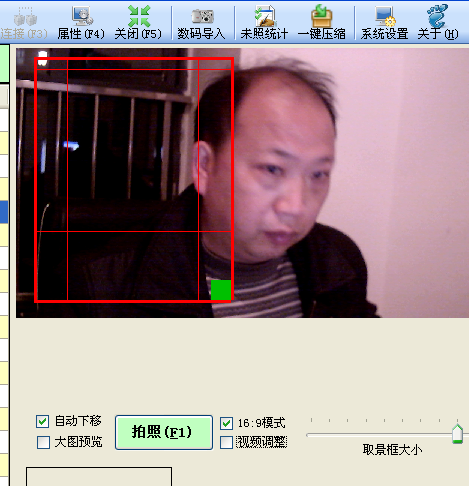Select the highlighted blue row in left list
Viewport: 469px width, 486px height.
click(x=4, y=212)
